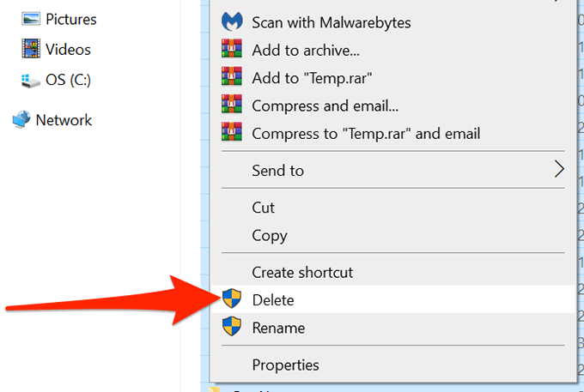Open Network in the navigation pane
584x392 pixels.
click(64, 120)
